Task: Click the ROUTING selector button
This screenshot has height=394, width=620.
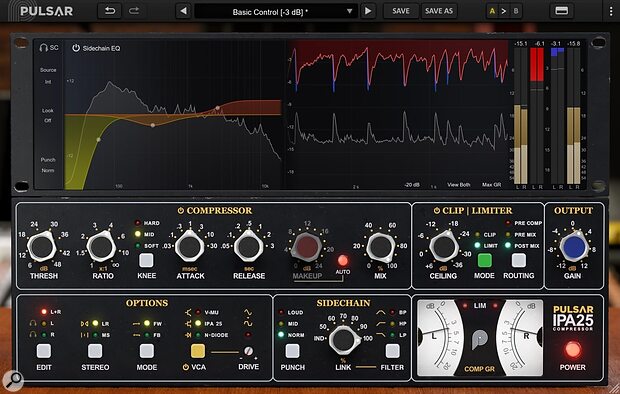Action: [518, 260]
